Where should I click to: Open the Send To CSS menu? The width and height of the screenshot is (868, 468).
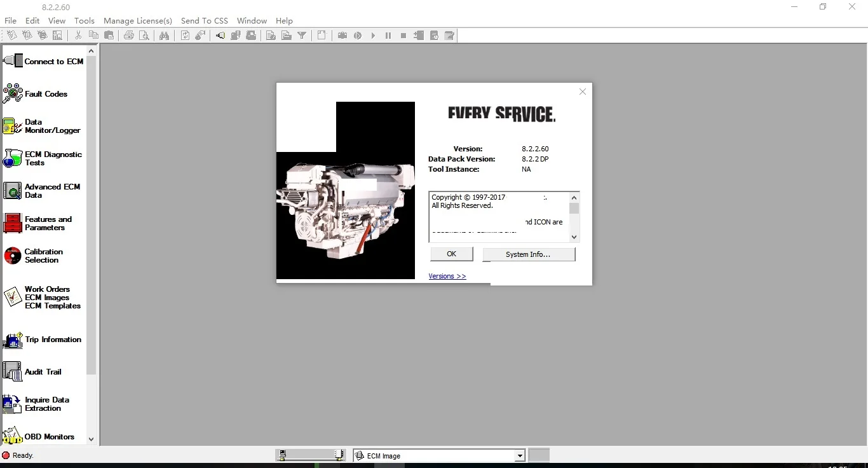pyautogui.click(x=205, y=20)
